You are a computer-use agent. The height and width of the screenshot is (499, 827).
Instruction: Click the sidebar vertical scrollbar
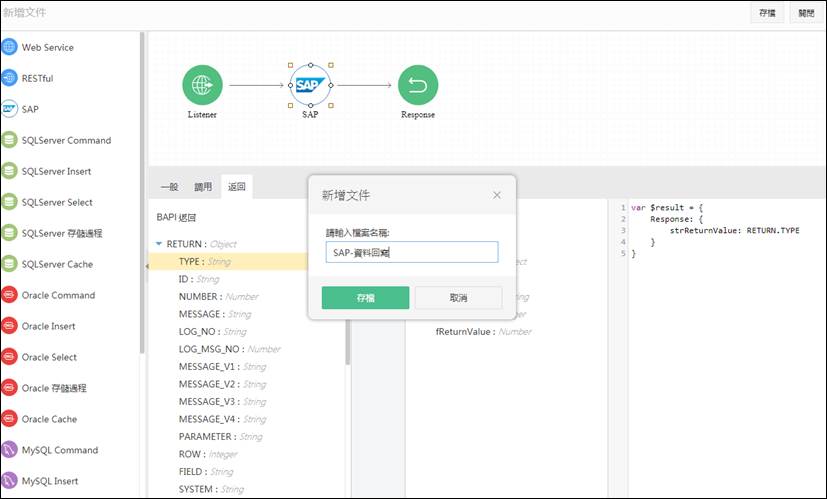coord(142,193)
